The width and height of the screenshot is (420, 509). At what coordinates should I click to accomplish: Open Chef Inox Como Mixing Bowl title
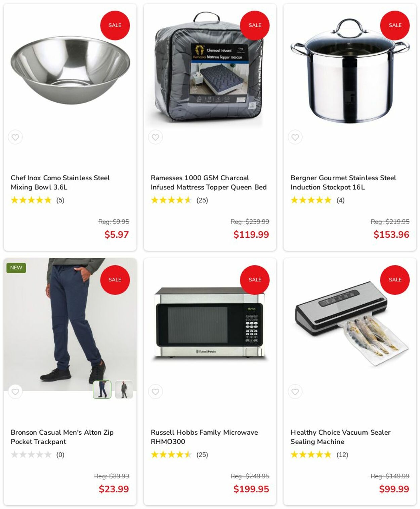60,183
